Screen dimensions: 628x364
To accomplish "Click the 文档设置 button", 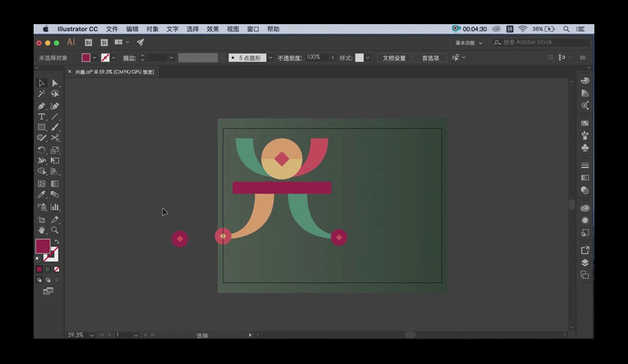I will coord(394,58).
